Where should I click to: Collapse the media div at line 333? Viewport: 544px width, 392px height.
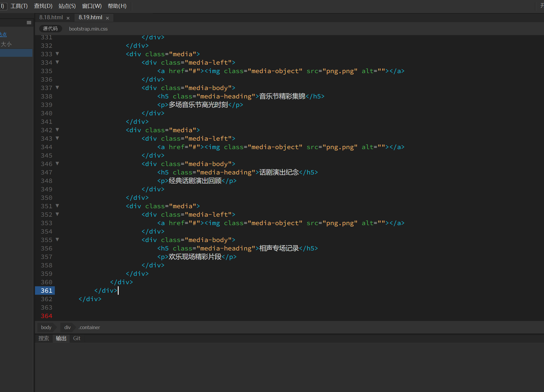pos(57,54)
